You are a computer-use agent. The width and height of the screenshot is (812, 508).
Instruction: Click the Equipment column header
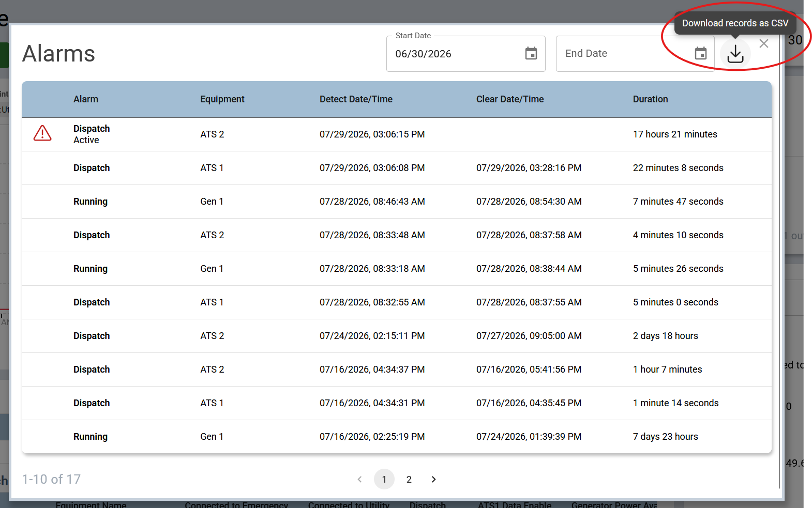[222, 99]
